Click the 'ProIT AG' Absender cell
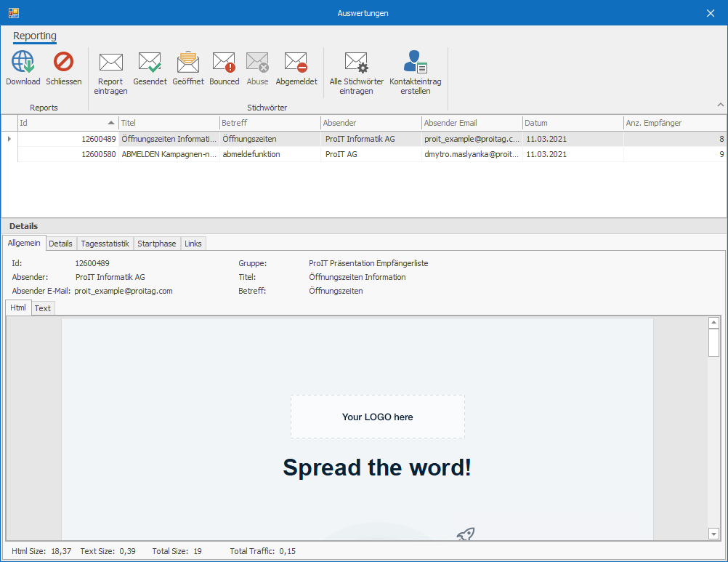 pos(371,154)
